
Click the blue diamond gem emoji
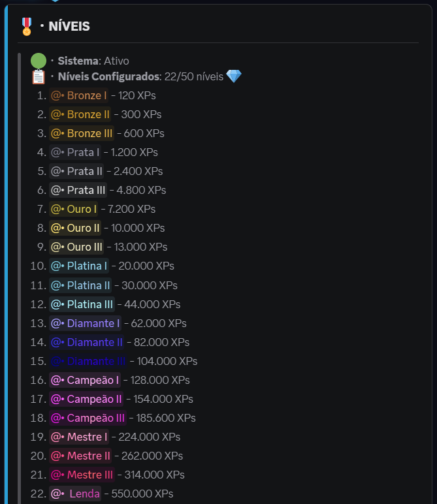tap(234, 77)
